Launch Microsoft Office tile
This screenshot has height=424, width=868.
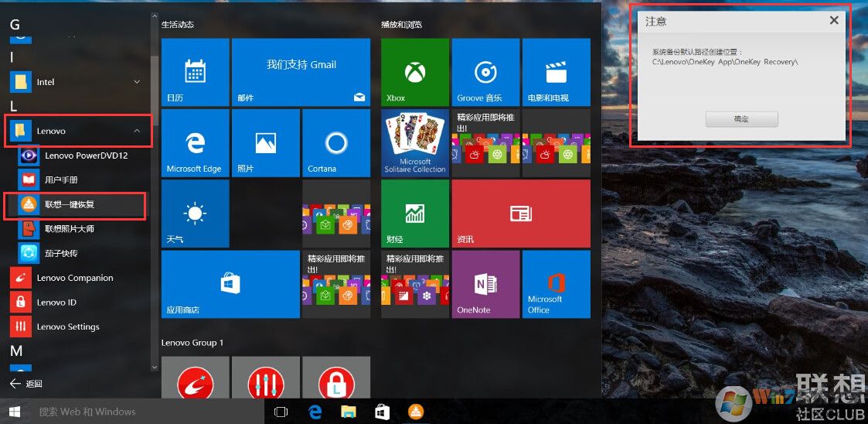(x=556, y=284)
